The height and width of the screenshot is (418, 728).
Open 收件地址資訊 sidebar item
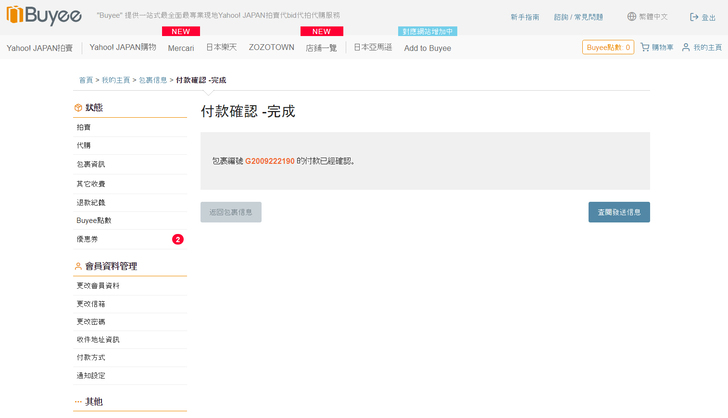tap(97, 339)
